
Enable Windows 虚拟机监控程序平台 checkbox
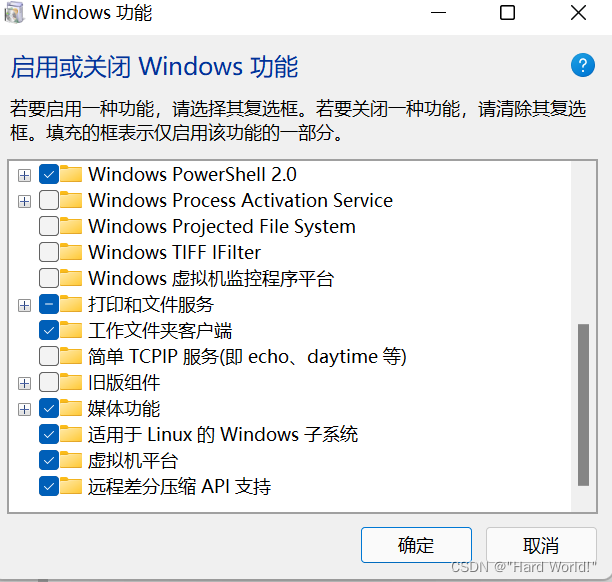[x=49, y=278]
